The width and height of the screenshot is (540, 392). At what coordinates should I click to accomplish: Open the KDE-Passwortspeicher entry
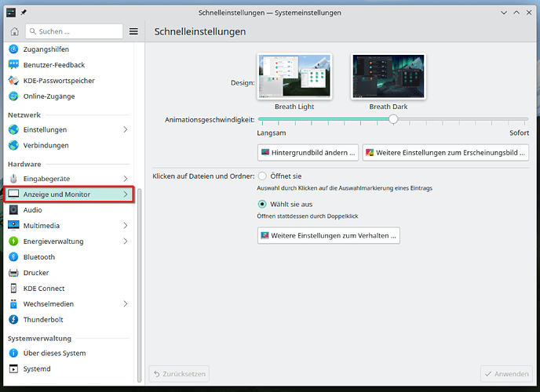click(69, 81)
